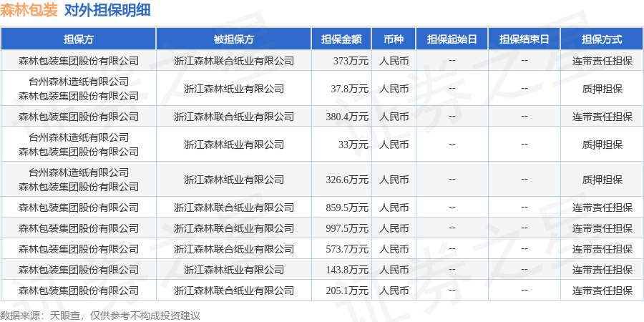Click 连带责任担保 in the 373万元 row
Viewport: 644px width, 322px height.
pos(602,62)
